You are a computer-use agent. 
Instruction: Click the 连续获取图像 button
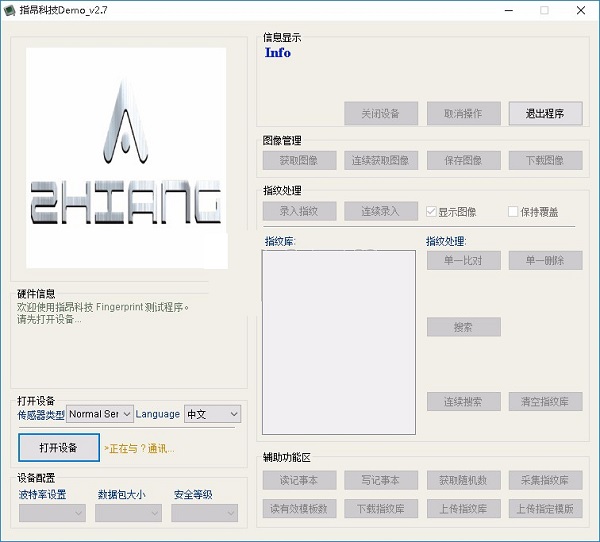381,160
